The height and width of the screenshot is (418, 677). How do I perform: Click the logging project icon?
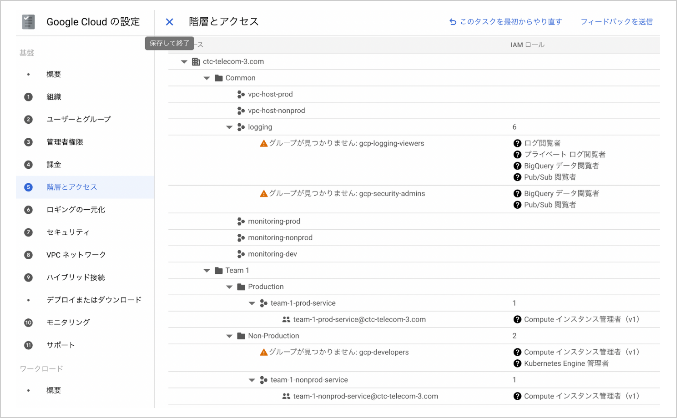(241, 127)
